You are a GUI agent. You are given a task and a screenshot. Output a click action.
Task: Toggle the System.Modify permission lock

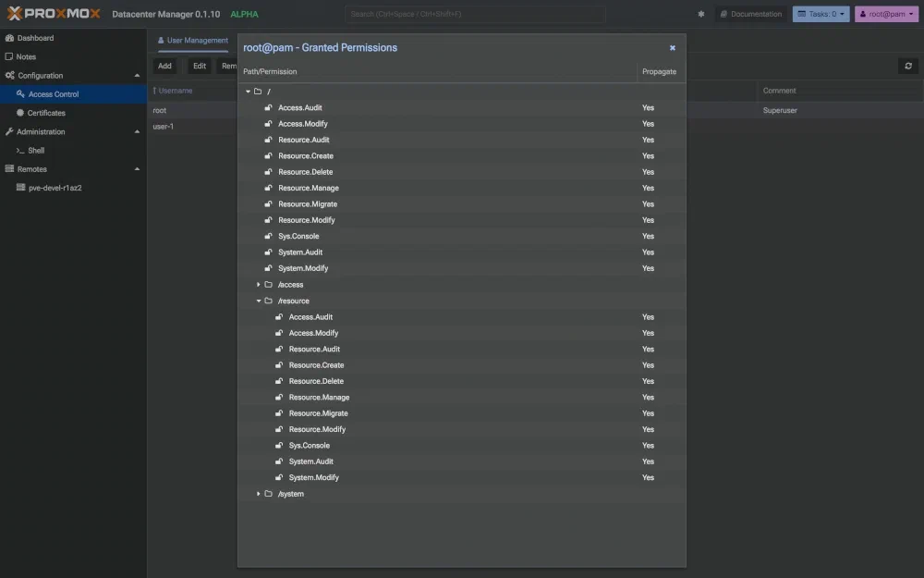tap(270, 267)
